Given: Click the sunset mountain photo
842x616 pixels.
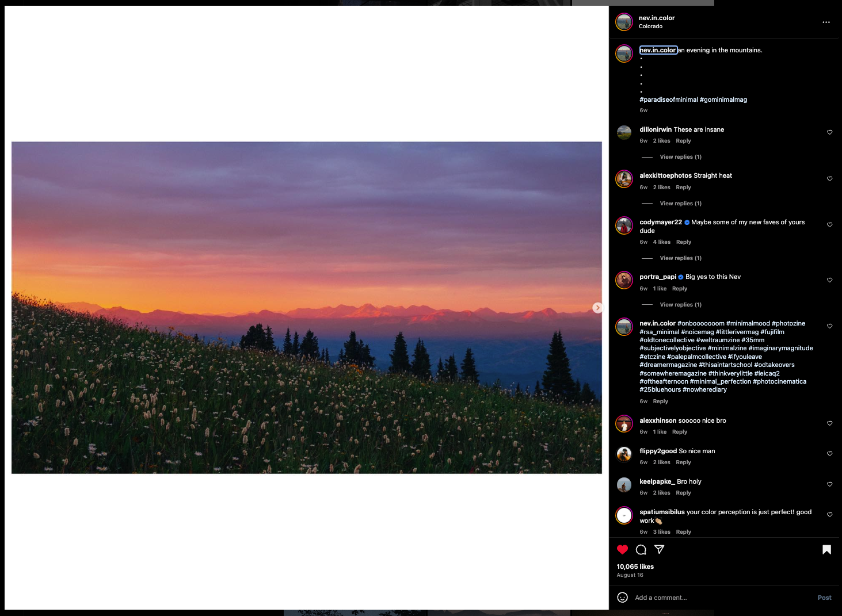Looking at the screenshot, I should [307, 308].
